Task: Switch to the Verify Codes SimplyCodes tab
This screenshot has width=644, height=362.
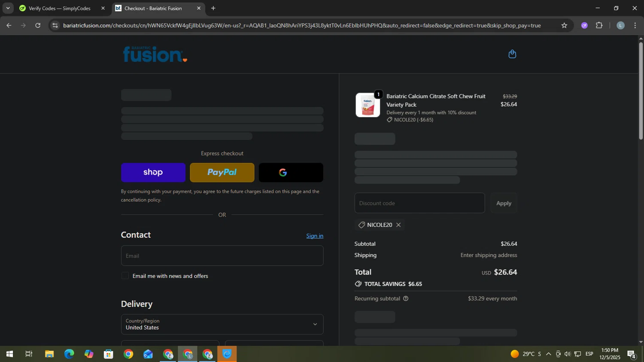Action: 60,8
